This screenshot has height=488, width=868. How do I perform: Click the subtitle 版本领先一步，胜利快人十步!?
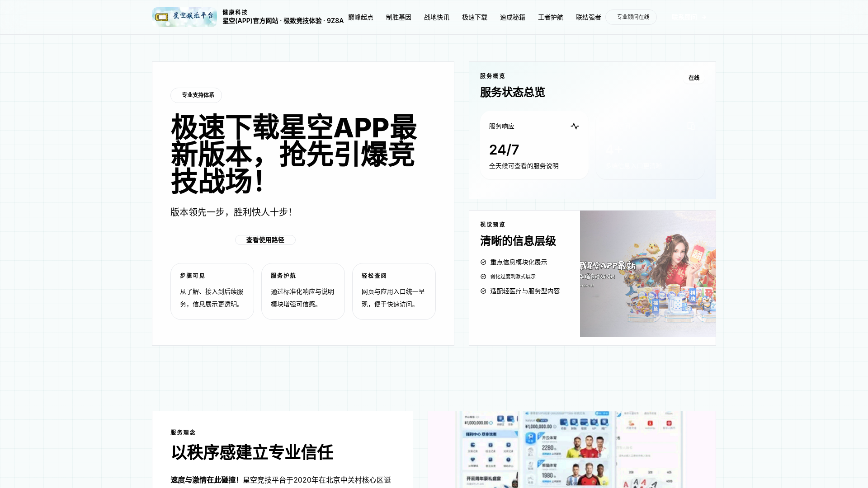pos(231,212)
